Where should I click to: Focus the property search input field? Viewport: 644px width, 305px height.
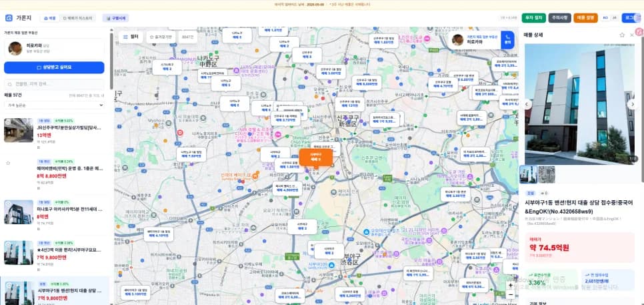click(54, 83)
